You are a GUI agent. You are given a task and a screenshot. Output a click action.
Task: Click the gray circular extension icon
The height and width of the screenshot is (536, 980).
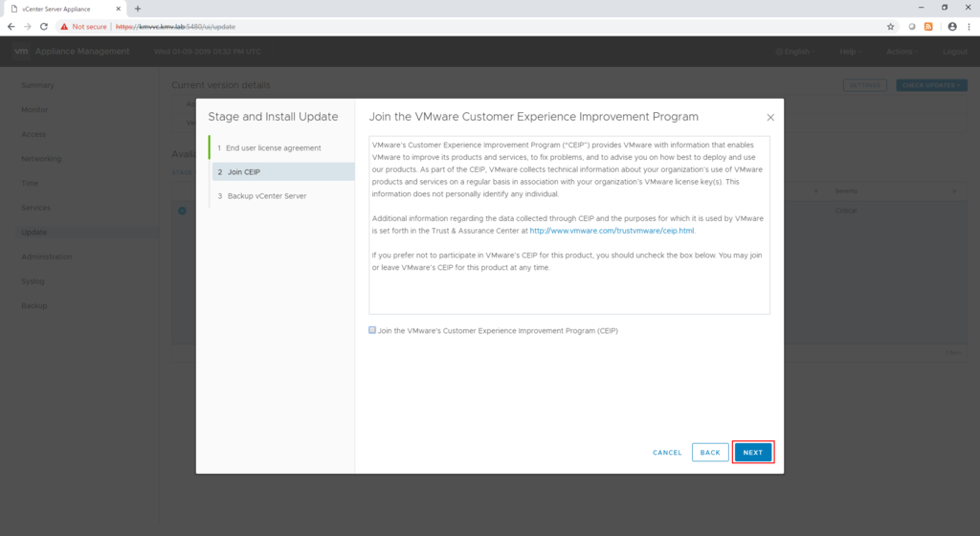click(912, 27)
